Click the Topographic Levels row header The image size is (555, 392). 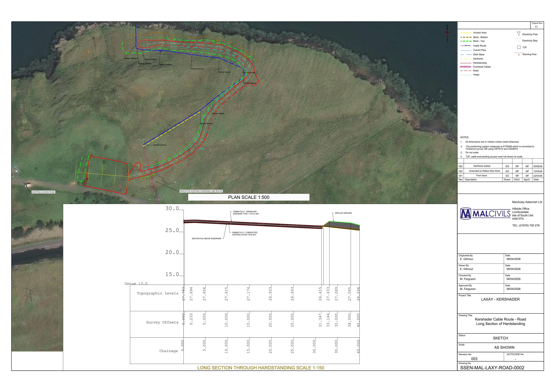coord(158,293)
